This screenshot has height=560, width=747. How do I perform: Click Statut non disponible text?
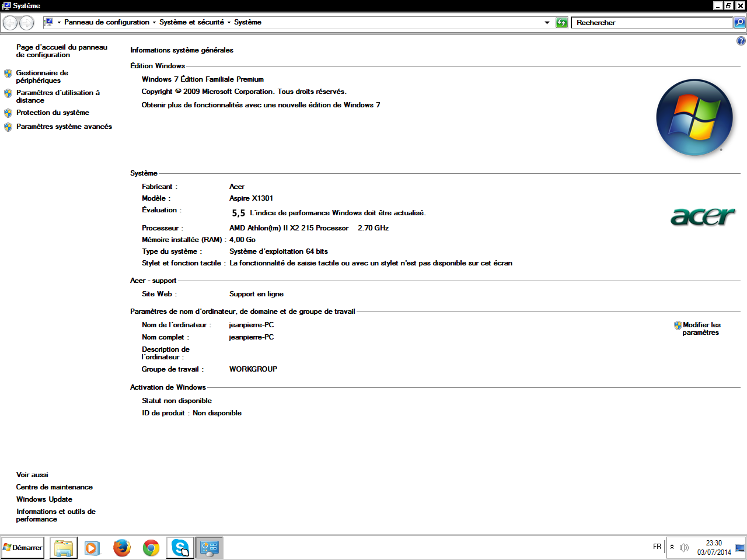coord(177,401)
